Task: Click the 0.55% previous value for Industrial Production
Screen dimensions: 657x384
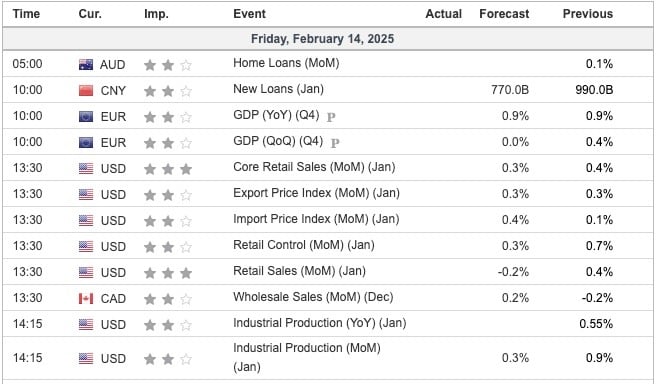Action: (x=596, y=324)
